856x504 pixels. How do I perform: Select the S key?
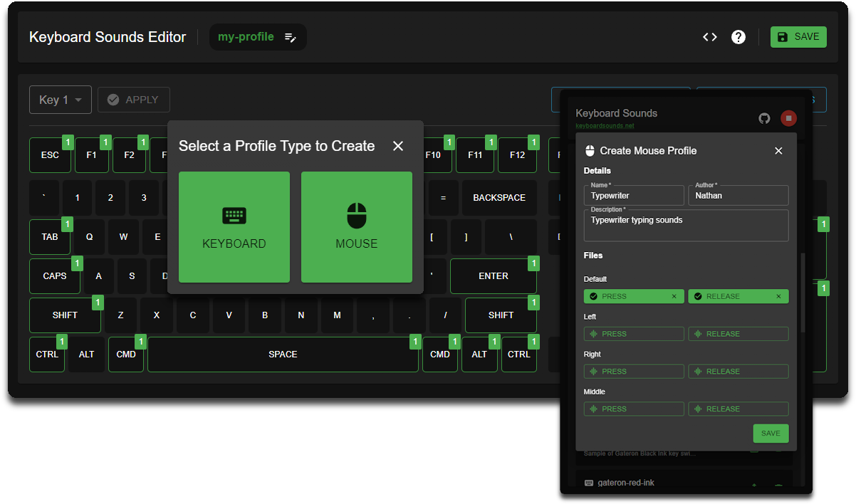point(132,276)
